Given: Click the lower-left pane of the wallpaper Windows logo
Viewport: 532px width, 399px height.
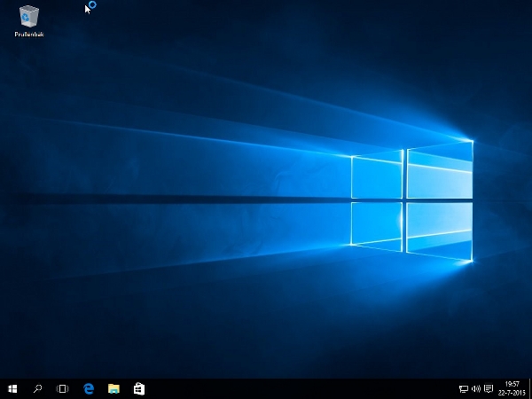Looking at the screenshot, I should 377,223.
